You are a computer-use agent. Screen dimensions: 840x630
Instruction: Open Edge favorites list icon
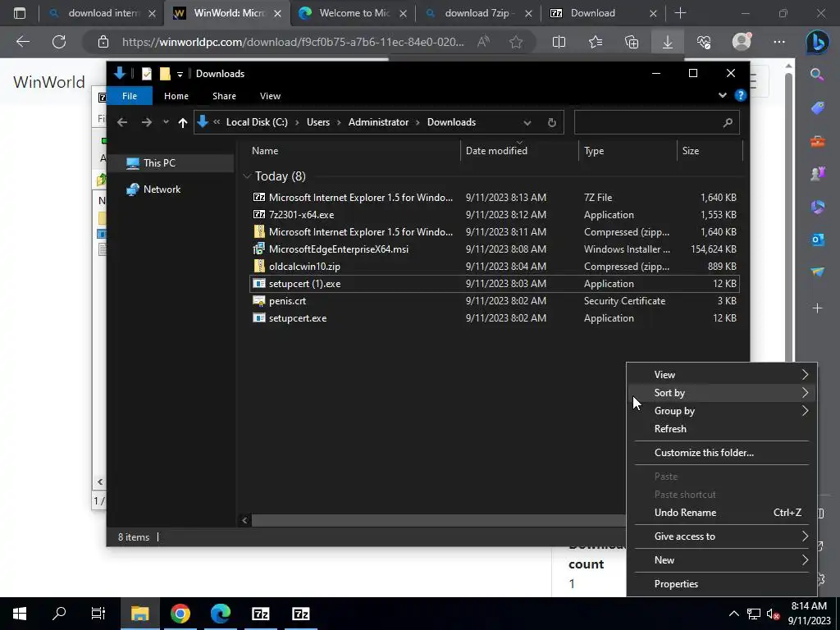tap(596, 42)
